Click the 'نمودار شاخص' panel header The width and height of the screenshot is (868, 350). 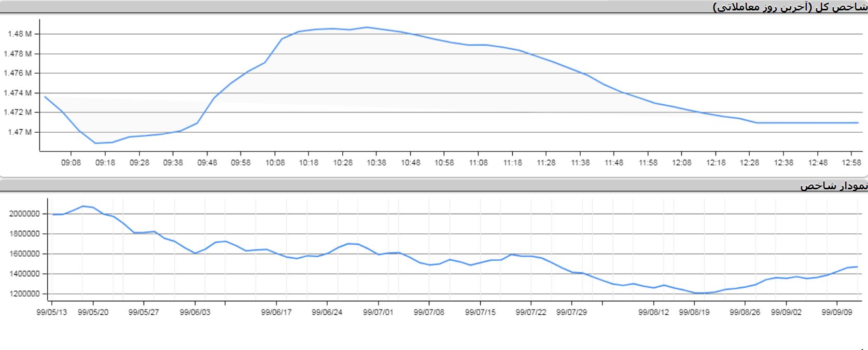coord(833,186)
